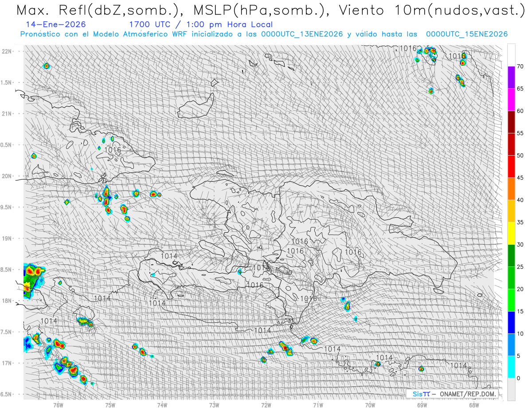Click the '18N' latitude axis label
The image size is (532, 411).
coord(7,301)
